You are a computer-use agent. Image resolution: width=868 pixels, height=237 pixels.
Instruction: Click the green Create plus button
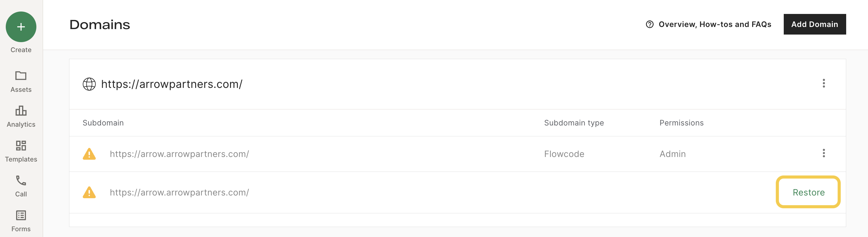[x=21, y=27]
